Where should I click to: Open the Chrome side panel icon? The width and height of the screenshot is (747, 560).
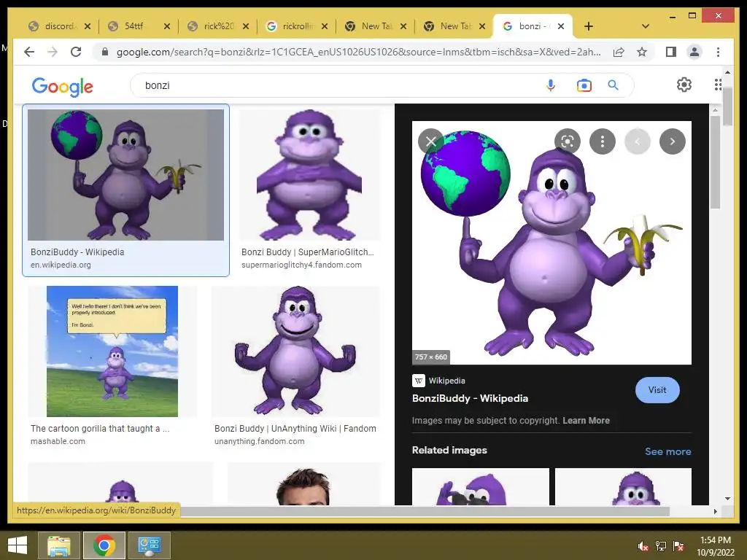[671, 52]
